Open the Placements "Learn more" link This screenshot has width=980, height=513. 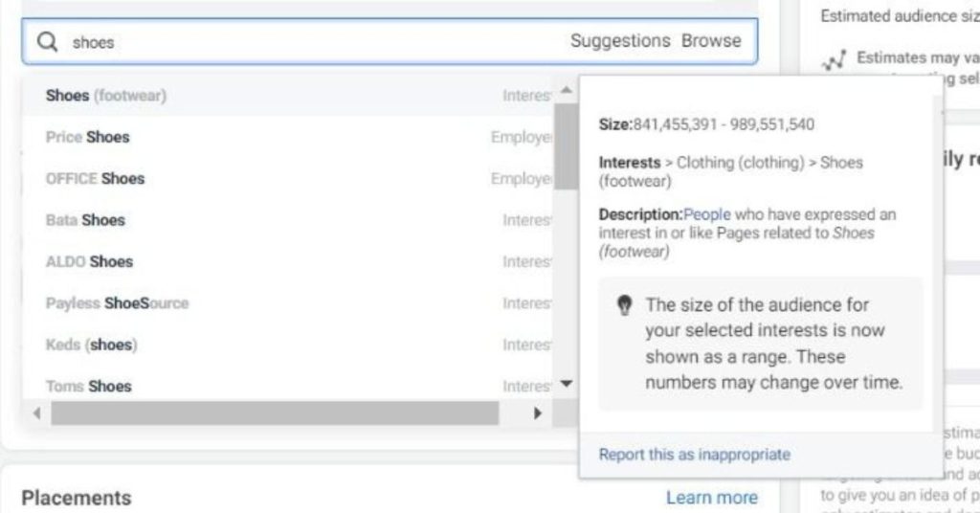pyautogui.click(x=711, y=498)
